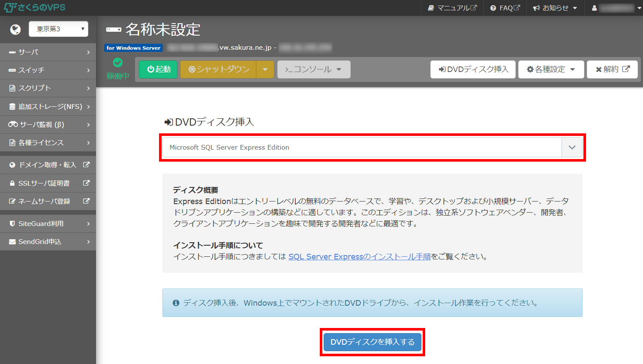This screenshot has height=364, width=643.
Task: Click DVDディスク挿入 toolbar button
Action: 473,69
